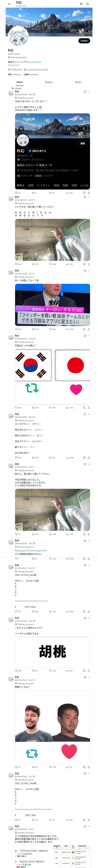
Task: Open the @remu5sub sub-account link
Action: tap(35, 62)
